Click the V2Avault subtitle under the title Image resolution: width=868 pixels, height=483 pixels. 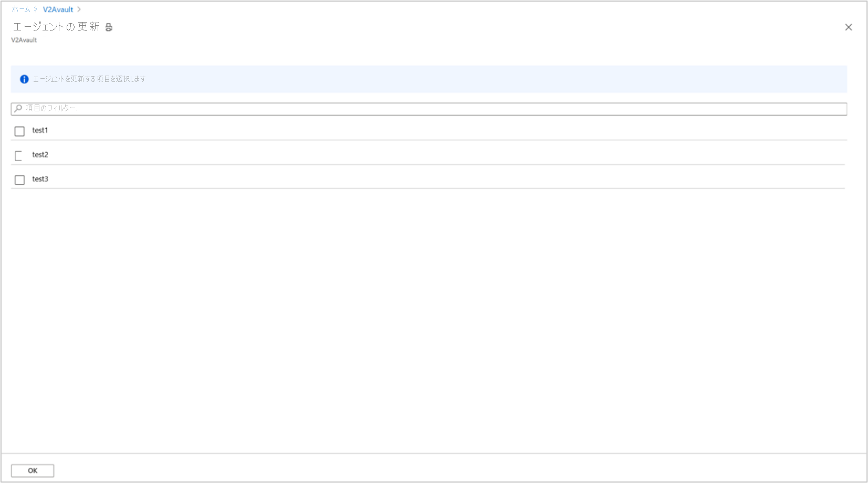click(24, 40)
